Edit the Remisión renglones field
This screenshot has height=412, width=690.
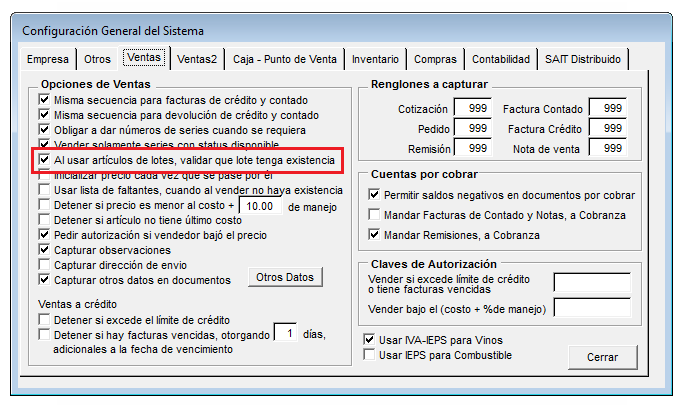coord(473,148)
